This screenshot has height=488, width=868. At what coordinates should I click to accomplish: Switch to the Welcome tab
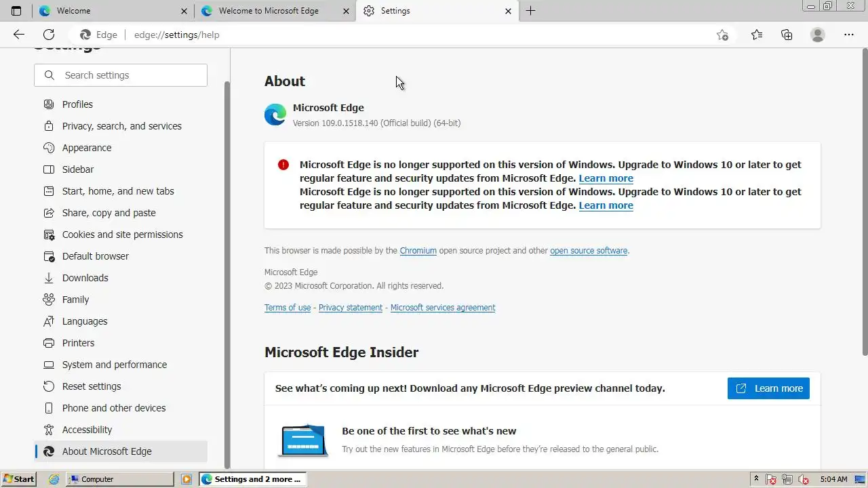coord(113,11)
